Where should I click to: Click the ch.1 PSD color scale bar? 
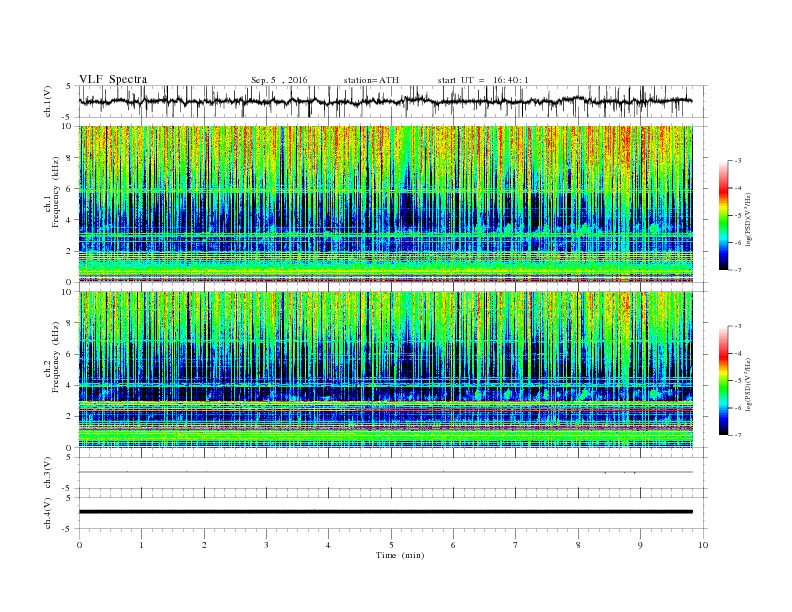pyautogui.click(x=723, y=216)
